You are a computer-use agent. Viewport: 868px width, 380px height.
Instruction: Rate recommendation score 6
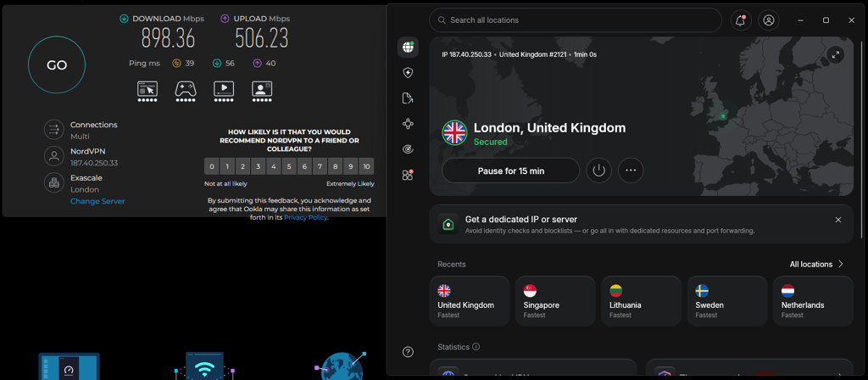(x=304, y=166)
